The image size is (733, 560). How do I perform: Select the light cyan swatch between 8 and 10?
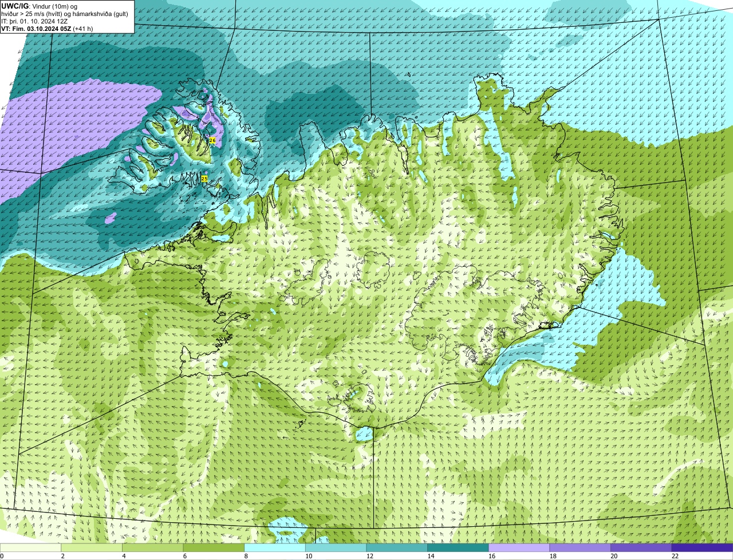coord(275,547)
